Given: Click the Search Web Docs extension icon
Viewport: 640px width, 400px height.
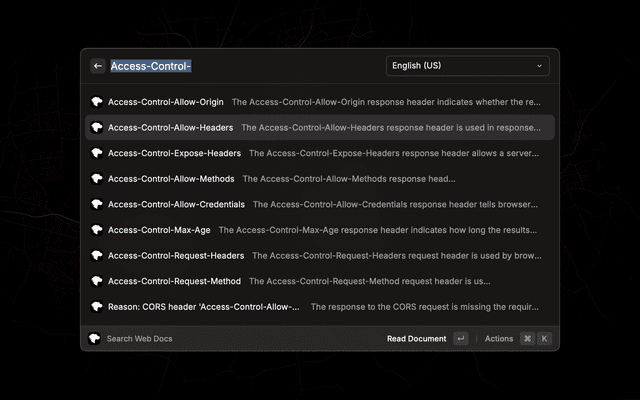Looking at the screenshot, I should [95, 339].
